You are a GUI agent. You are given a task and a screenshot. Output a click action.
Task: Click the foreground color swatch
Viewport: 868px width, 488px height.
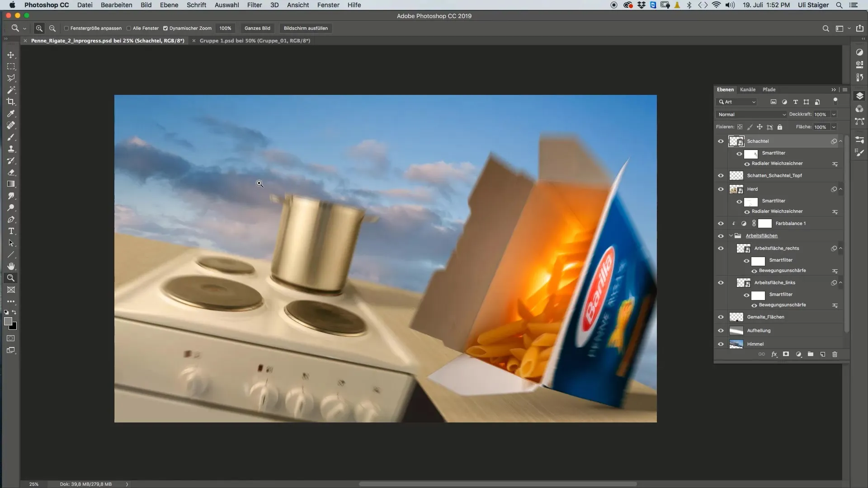pos(8,321)
